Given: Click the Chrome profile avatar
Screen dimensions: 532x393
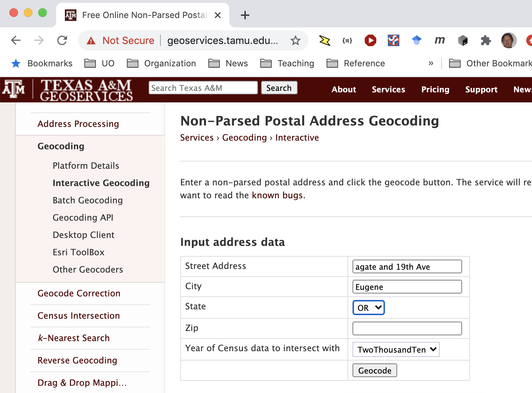Looking at the screenshot, I should (x=509, y=40).
